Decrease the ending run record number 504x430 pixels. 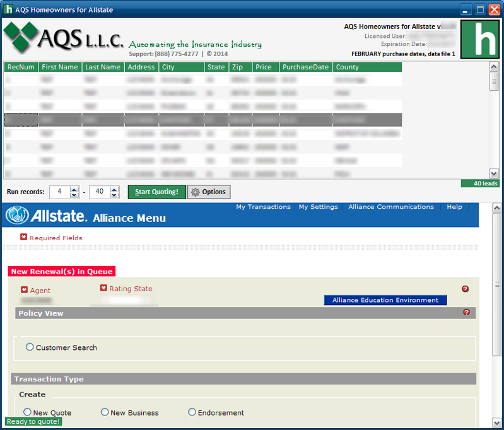[114, 195]
